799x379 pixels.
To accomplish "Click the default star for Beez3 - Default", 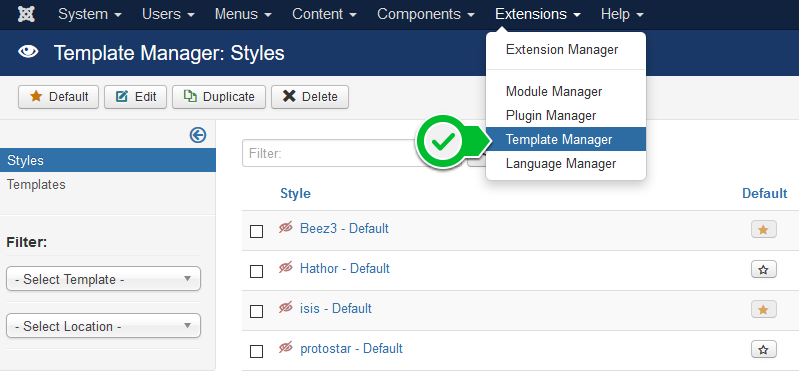I will (x=763, y=230).
